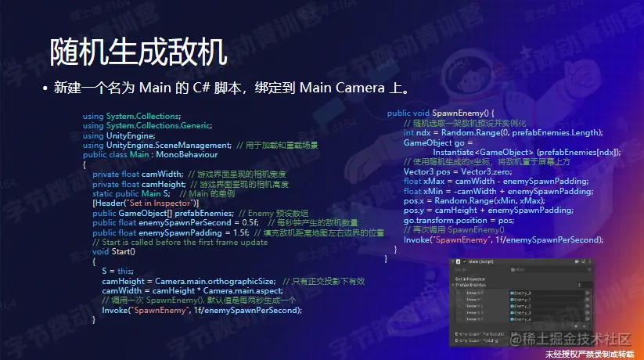644x360 pixels.
Task: Click the drag handle of Element 2 row
Action: point(459,306)
